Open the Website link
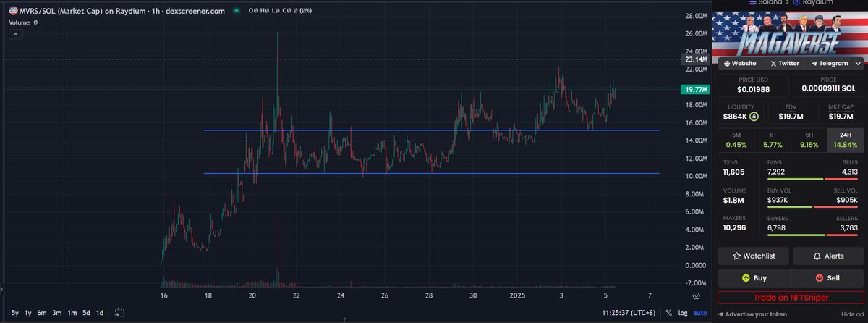This screenshot has height=323, width=868. [739, 63]
